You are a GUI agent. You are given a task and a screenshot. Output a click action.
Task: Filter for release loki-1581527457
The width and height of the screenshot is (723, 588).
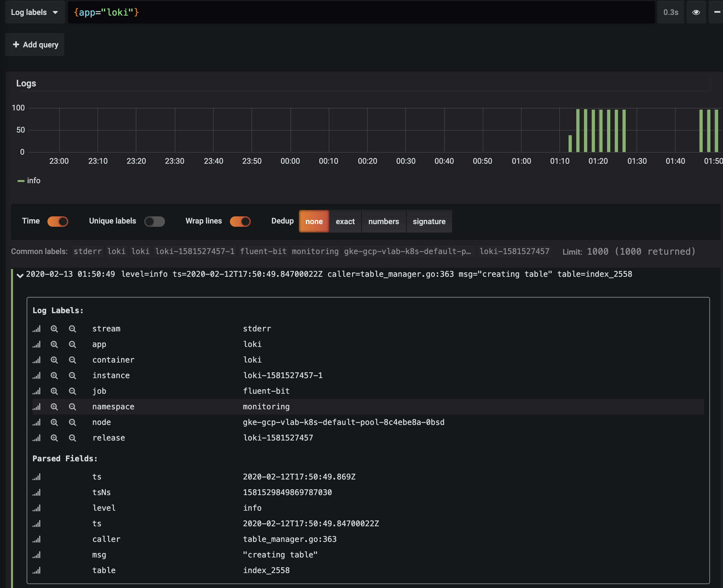(x=54, y=438)
